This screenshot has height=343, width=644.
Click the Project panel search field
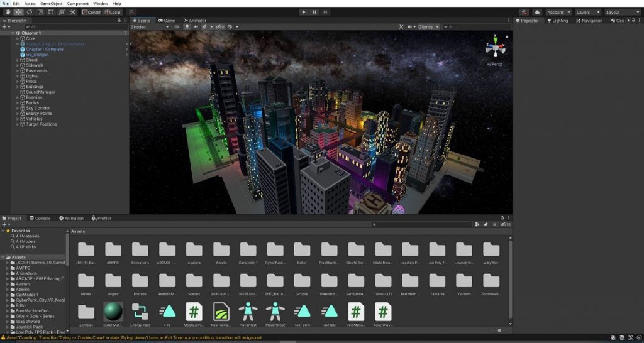pyautogui.click(x=422, y=224)
